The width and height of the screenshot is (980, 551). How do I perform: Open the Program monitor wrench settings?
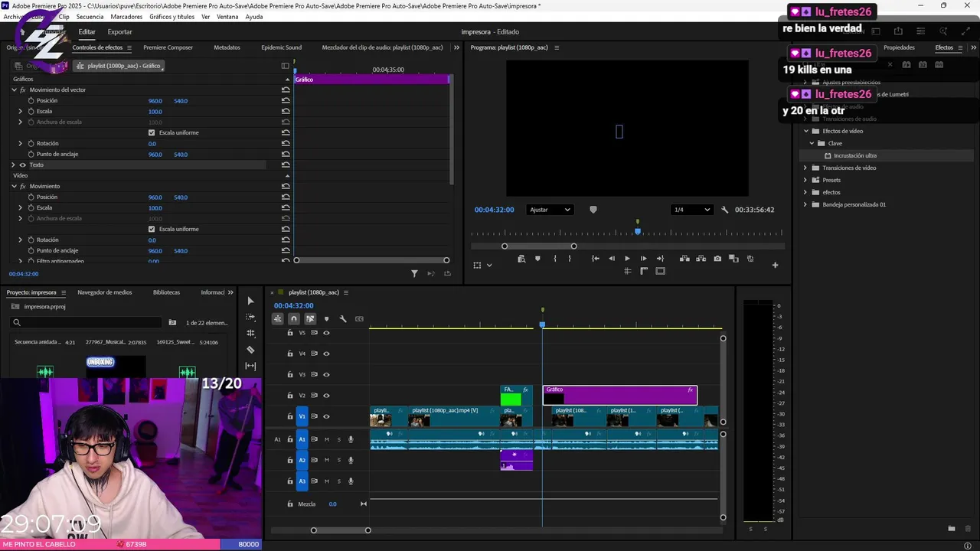(725, 210)
